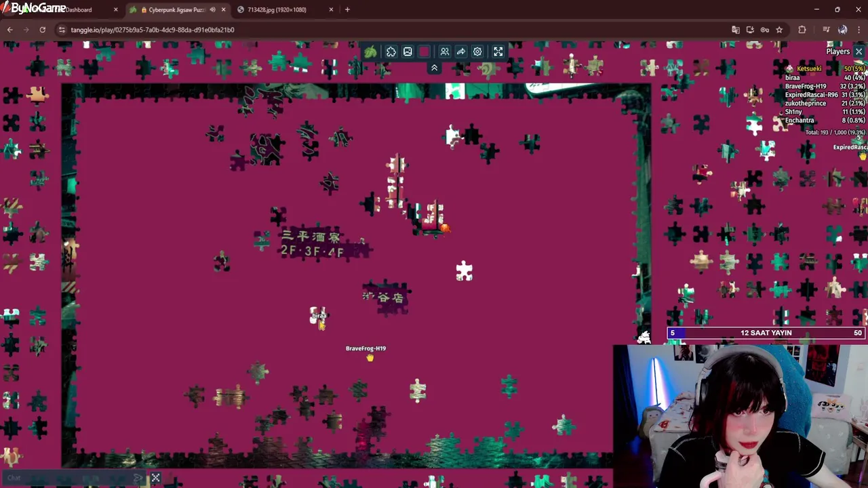Open the media control icon
This screenshot has height=488, width=868.
826,30
